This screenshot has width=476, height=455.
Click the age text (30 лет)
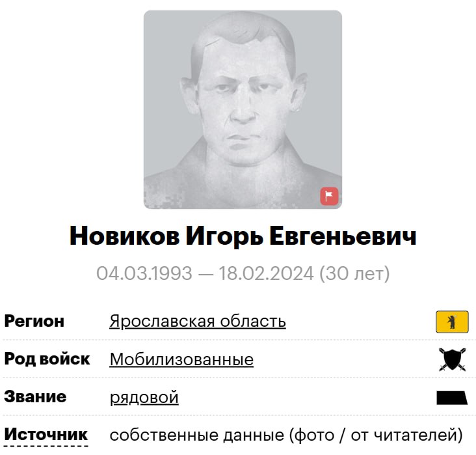coord(354,273)
